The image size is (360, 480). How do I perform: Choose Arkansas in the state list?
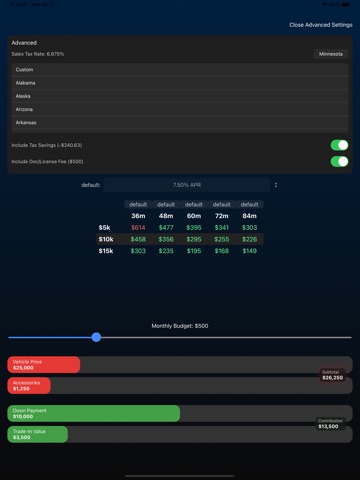pos(180,122)
